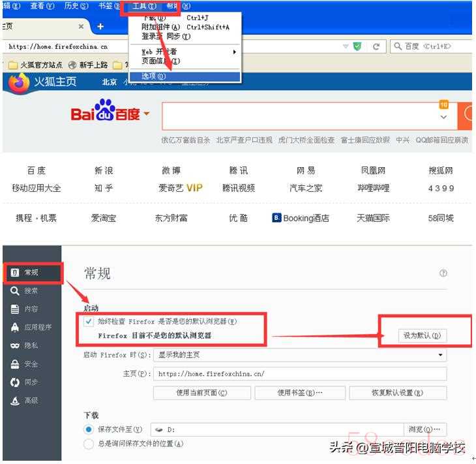Viewport: 476px width, 464px height.
Task: Expand the 启动 Firefox 时 dropdown
Action: pos(300,355)
